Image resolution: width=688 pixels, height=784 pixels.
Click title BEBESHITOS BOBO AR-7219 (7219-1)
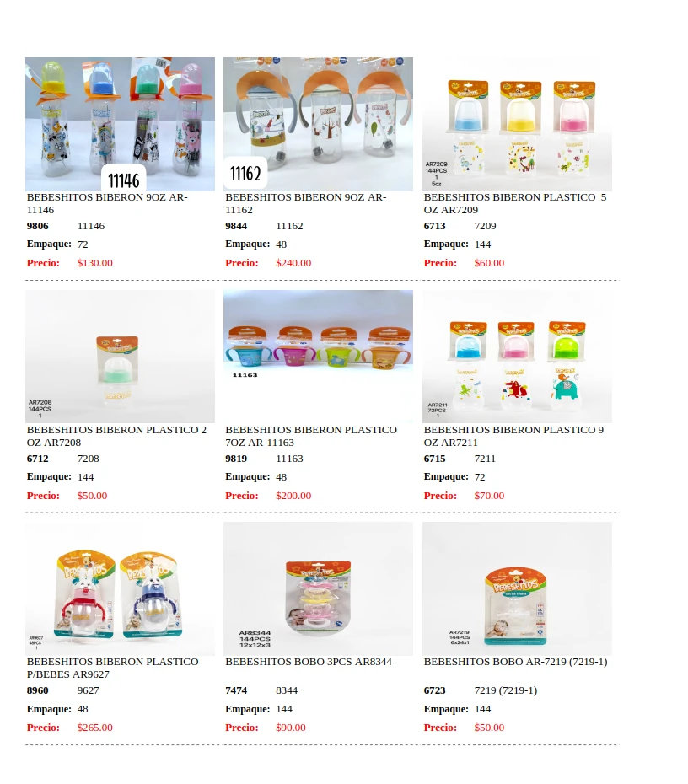515,662
